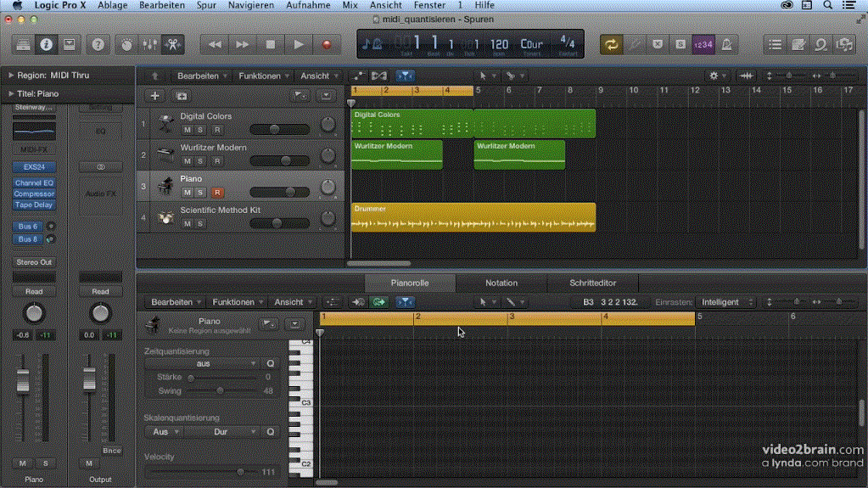
Task: Click the Stop transport button
Action: click(x=270, y=44)
